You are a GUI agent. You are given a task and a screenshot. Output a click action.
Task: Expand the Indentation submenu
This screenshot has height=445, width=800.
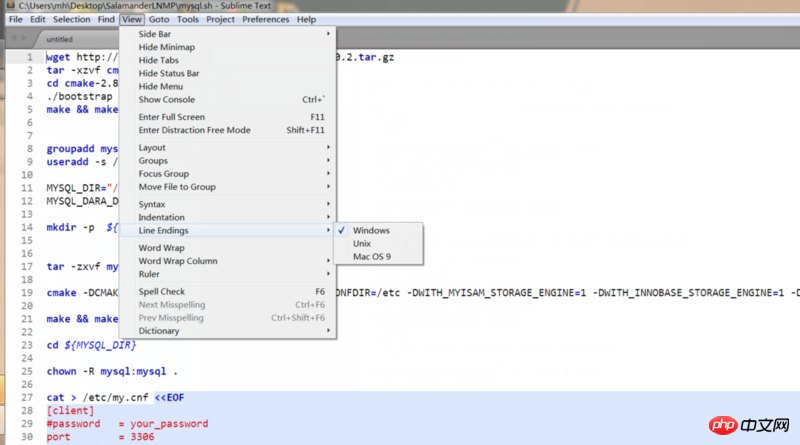click(228, 217)
